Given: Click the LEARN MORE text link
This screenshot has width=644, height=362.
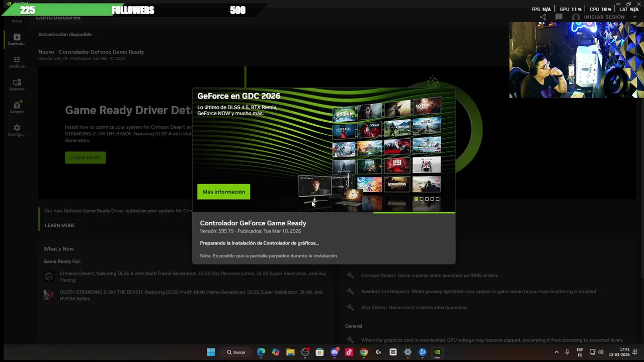Looking at the screenshot, I should pos(60,225).
